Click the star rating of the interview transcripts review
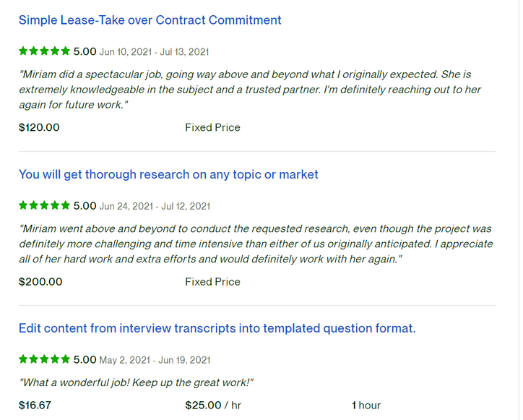Viewport: 523px width, 420px height. click(x=44, y=359)
